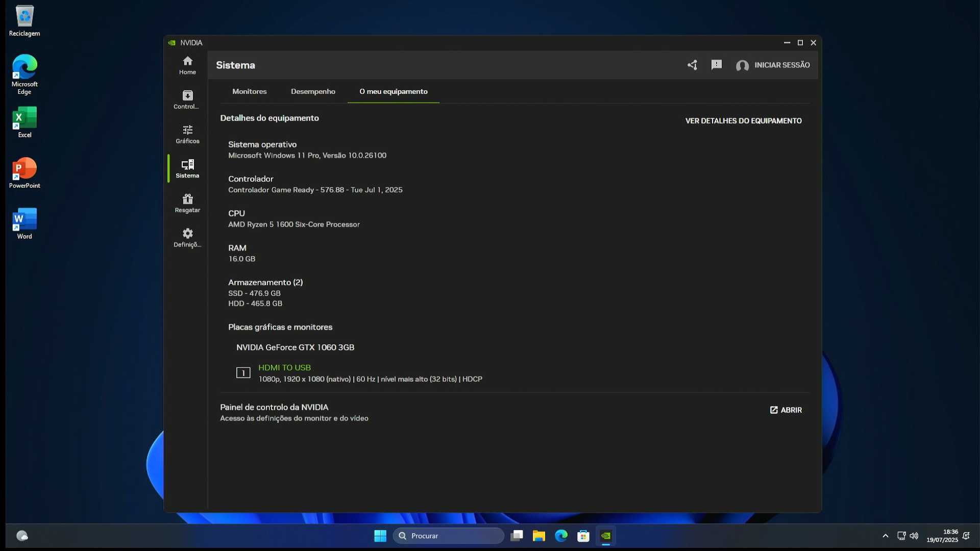Screen dimensions: 980x551
Task: Open Microsoft Store from taskbar
Action: coord(583,536)
